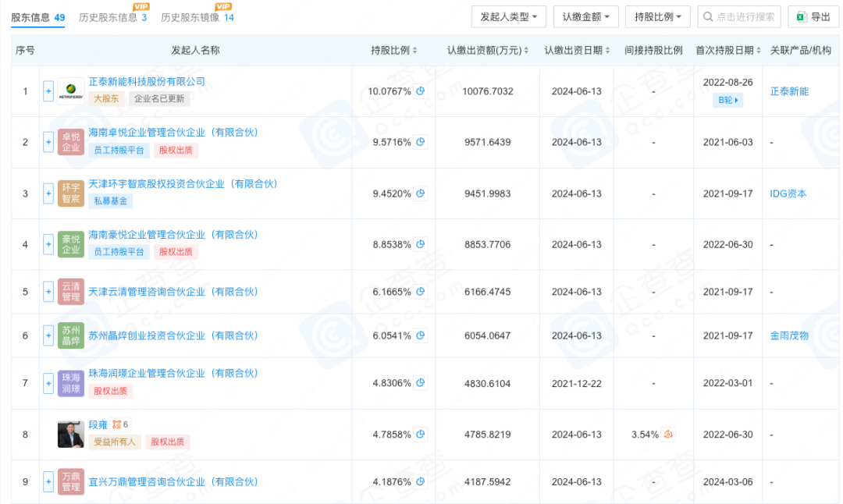Click chart icon beside 苏州晶烨's 6.0541% stake

[x=420, y=335]
